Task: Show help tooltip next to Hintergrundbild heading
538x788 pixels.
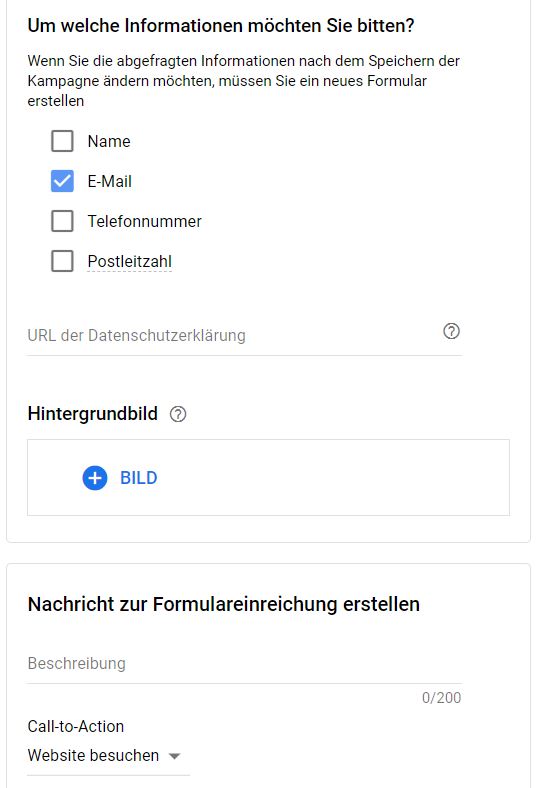Action: [178, 414]
